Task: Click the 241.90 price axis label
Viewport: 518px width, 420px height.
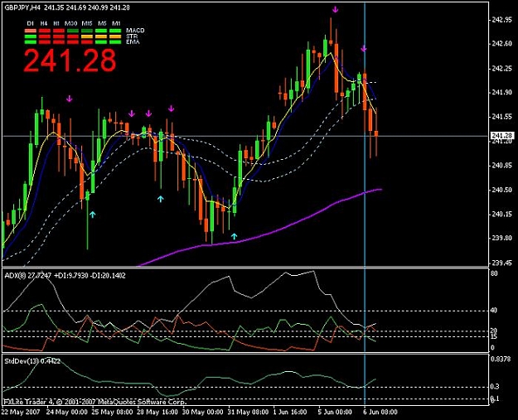Action: [501, 93]
